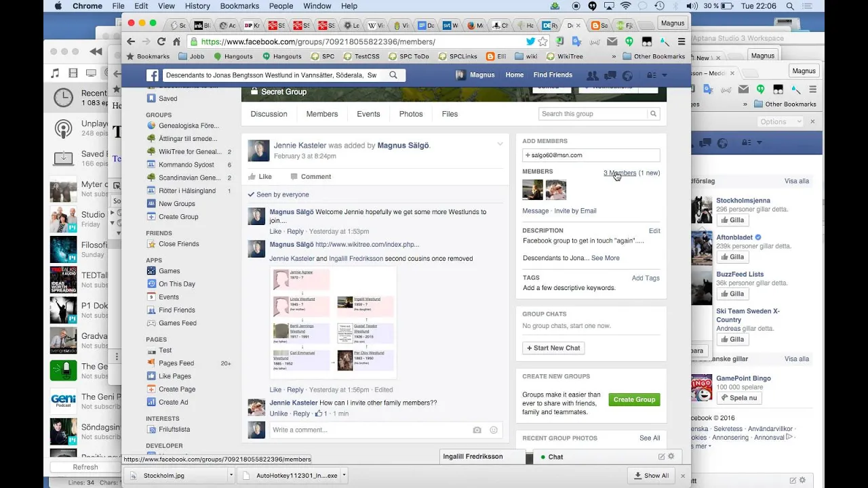Click the Search this group field

pos(593,114)
